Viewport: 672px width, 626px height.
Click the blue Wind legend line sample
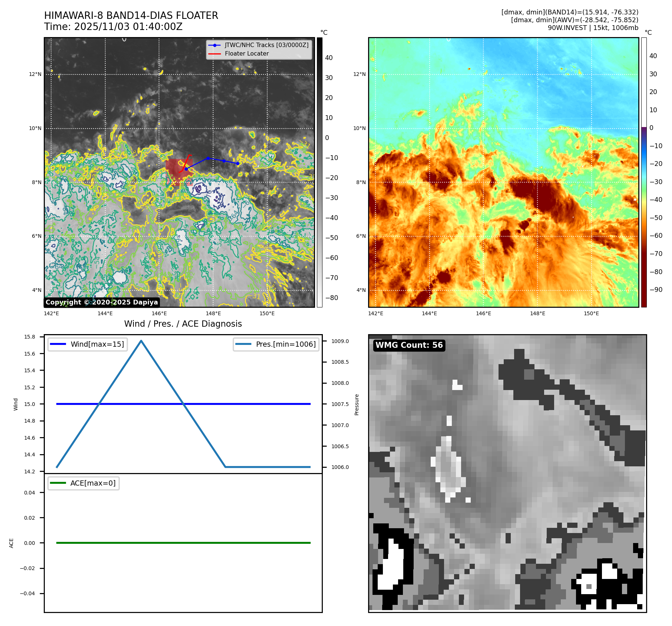click(58, 344)
